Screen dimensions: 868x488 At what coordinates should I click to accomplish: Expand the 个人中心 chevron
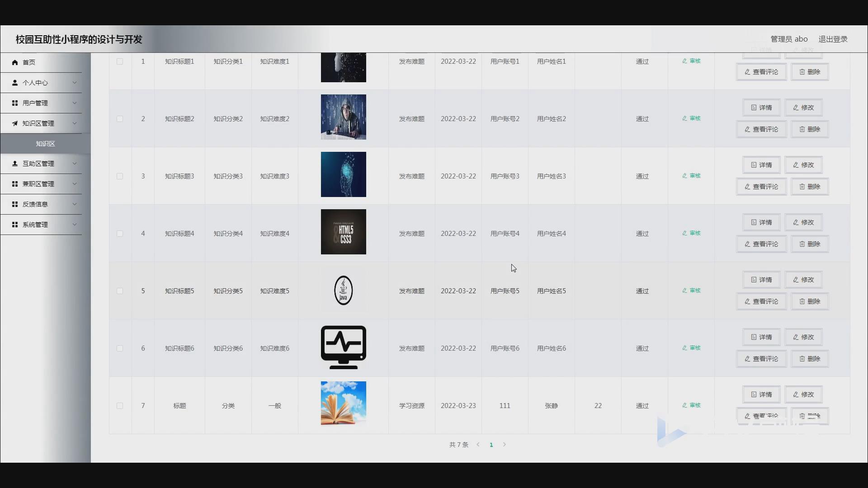coord(75,83)
